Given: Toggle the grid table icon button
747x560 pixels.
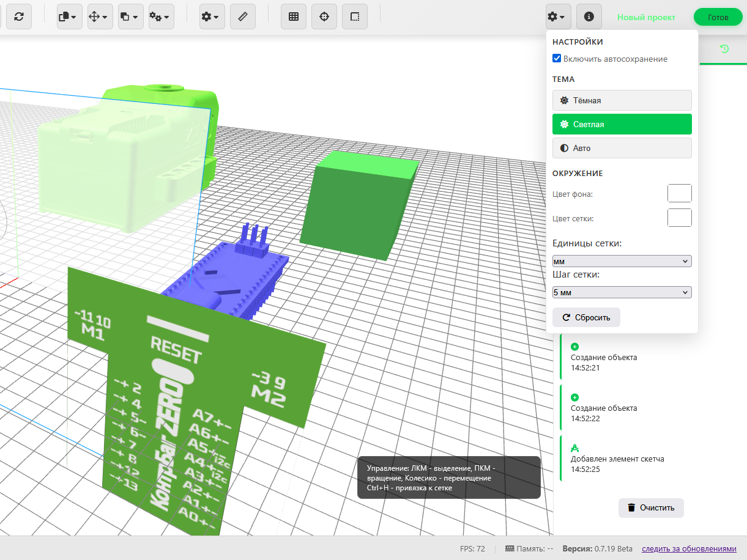Looking at the screenshot, I should tap(294, 17).
